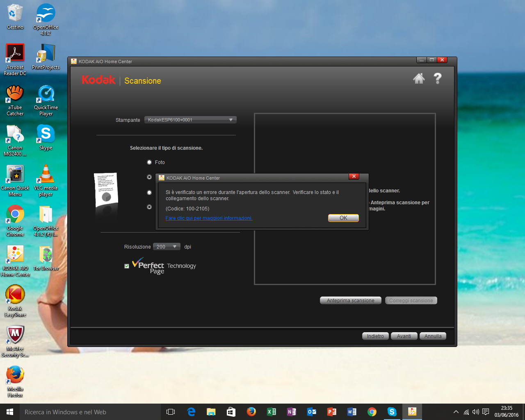Open the link for more error information
The image size is (525, 420).
[209, 218]
